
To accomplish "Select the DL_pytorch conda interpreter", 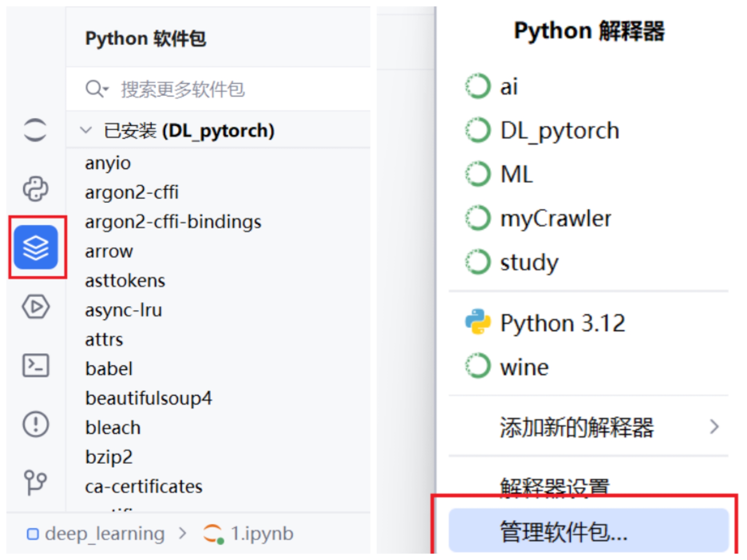I will pos(560,131).
